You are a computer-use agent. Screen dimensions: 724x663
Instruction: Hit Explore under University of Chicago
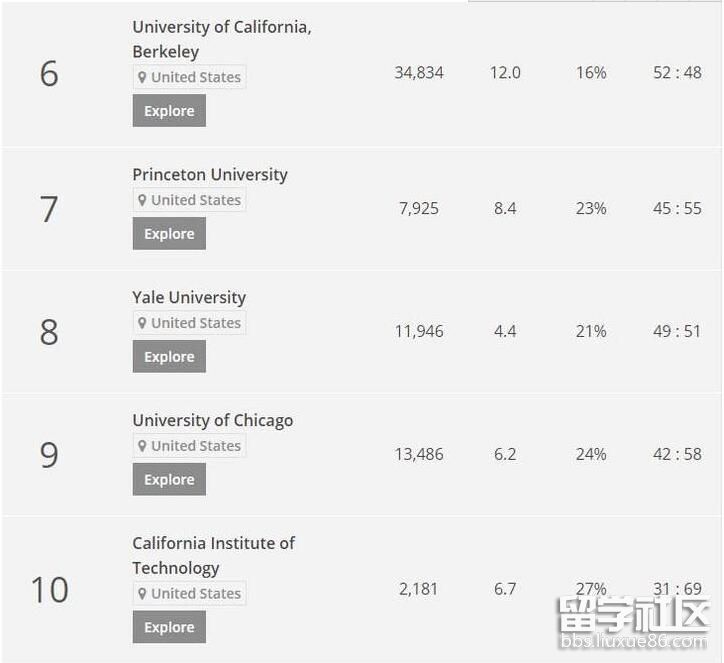(x=169, y=479)
